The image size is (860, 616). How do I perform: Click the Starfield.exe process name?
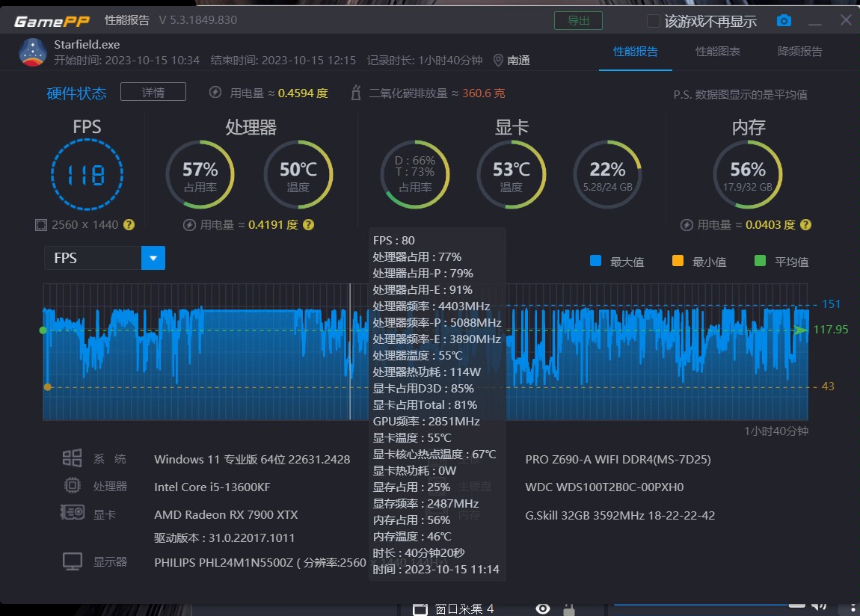pos(87,44)
